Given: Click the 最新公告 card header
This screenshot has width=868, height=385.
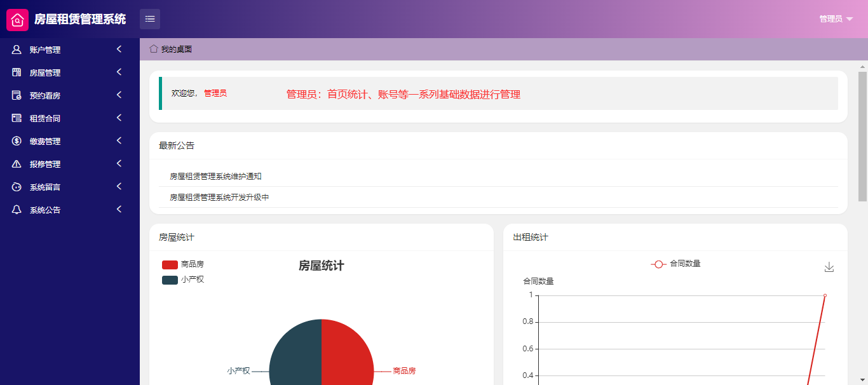Looking at the screenshot, I should [498, 145].
